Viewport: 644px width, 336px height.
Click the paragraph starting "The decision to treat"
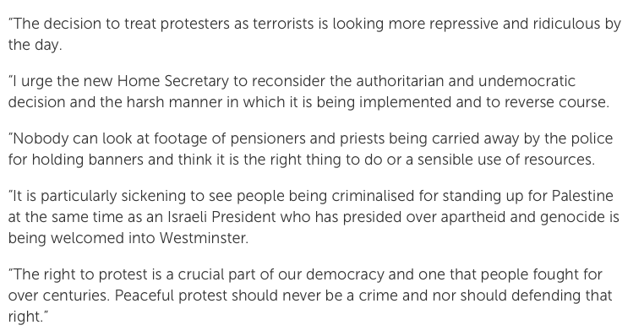point(314,34)
